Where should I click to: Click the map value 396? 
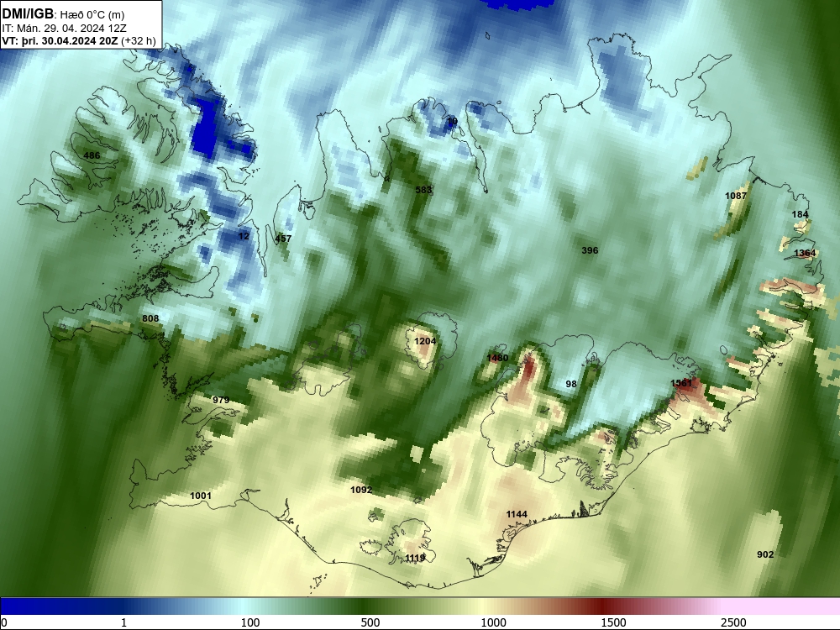click(590, 250)
